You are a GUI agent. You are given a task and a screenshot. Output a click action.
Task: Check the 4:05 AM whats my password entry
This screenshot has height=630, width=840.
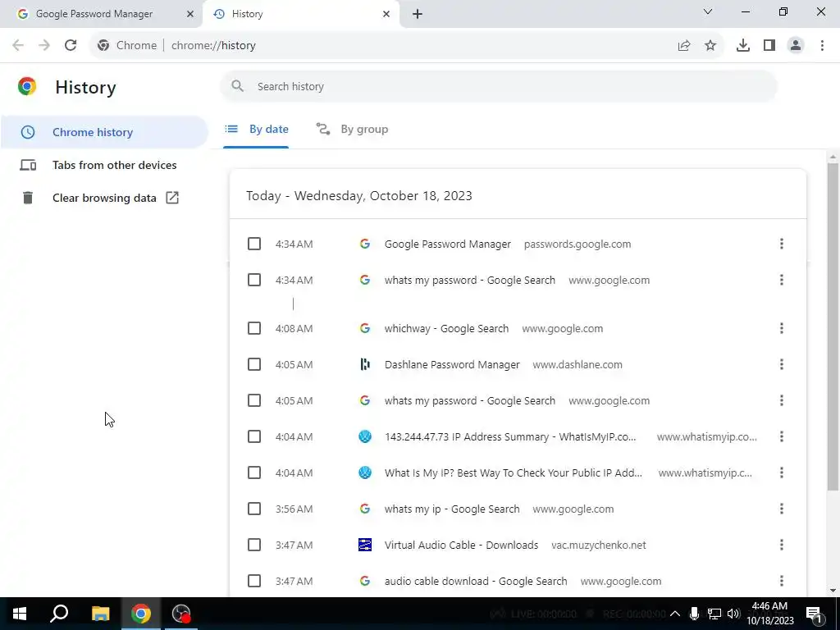tap(254, 400)
